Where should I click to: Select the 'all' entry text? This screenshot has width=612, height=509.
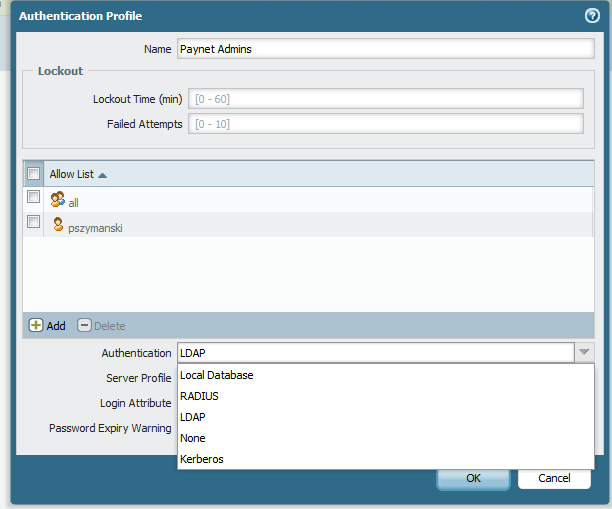click(73, 203)
